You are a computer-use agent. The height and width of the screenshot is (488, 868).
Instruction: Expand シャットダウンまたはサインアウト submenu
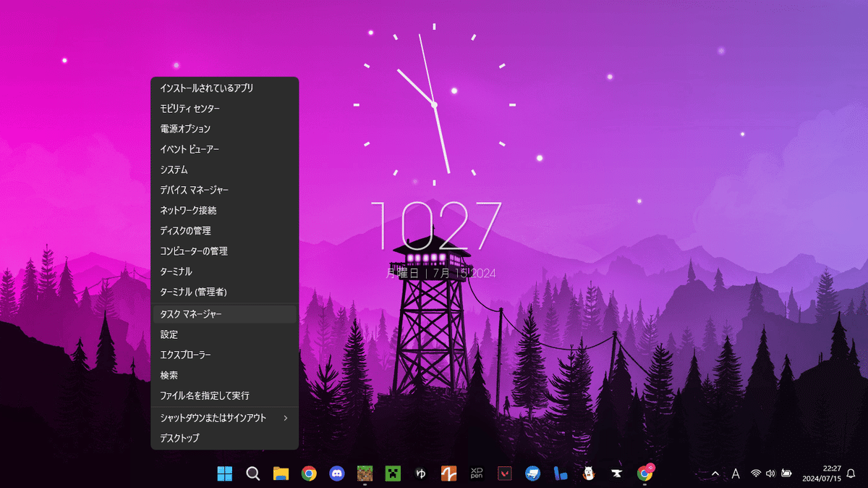[x=224, y=418]
